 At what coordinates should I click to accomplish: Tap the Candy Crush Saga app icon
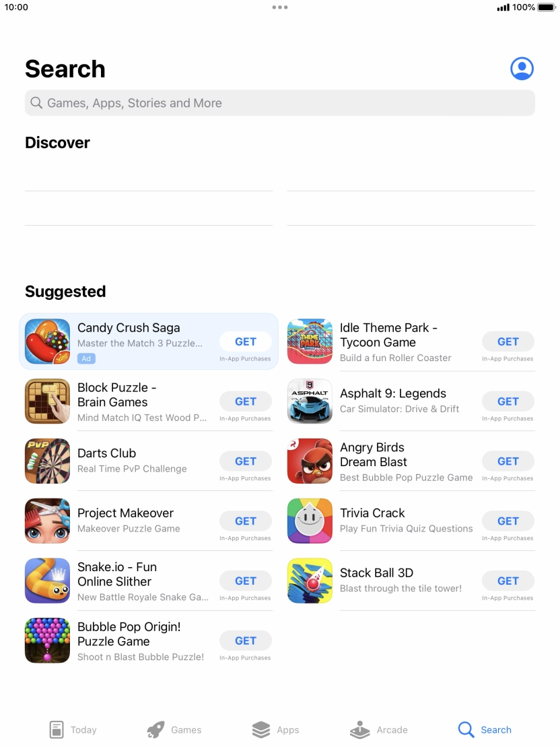(47, 342)
